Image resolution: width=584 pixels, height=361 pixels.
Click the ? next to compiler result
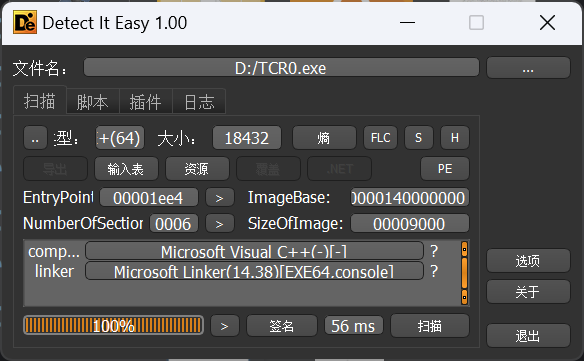point(434,251)
